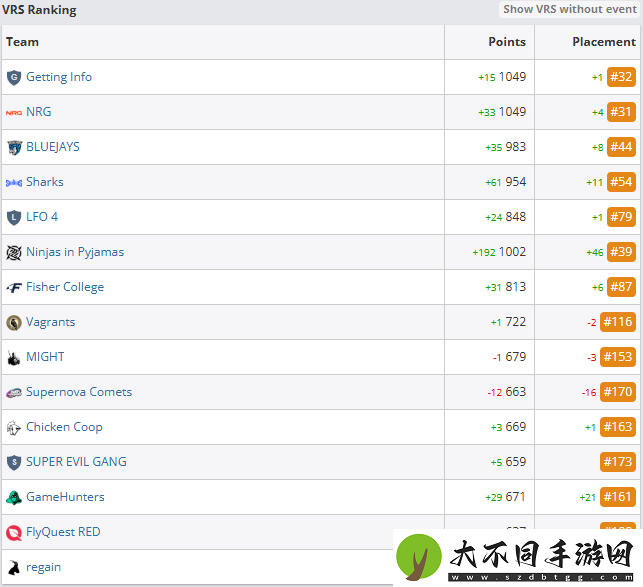Open the Supernova Comets team link
643x587 pixels.
coord(79,392)
